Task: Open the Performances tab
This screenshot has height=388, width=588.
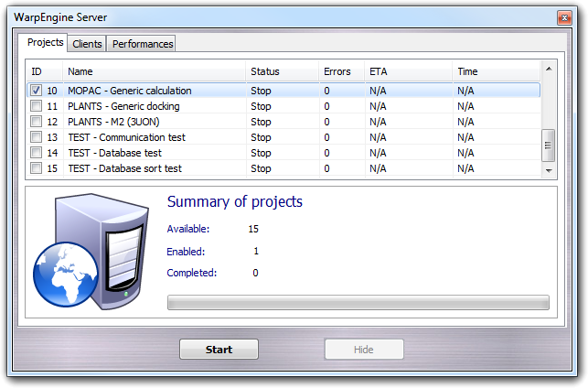Action: point(141,44)
